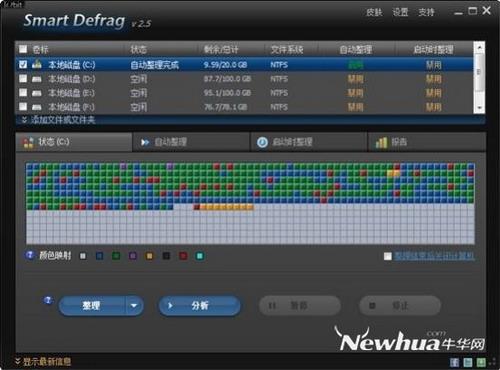Viewport: 500px width, 370px height.
Task: Click the yellow block strip in the disk map
Action: [x=227, y=207]
